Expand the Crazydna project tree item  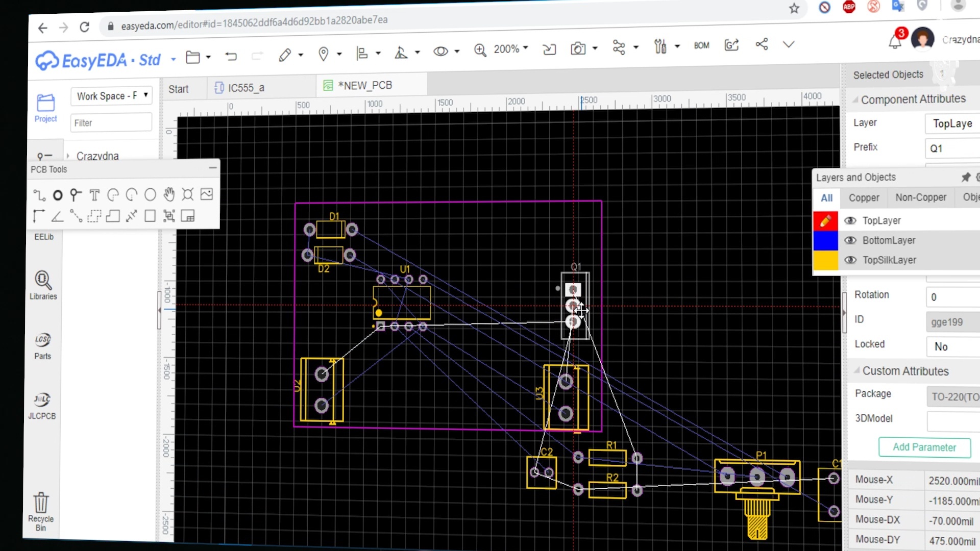[x=67, y=156]
